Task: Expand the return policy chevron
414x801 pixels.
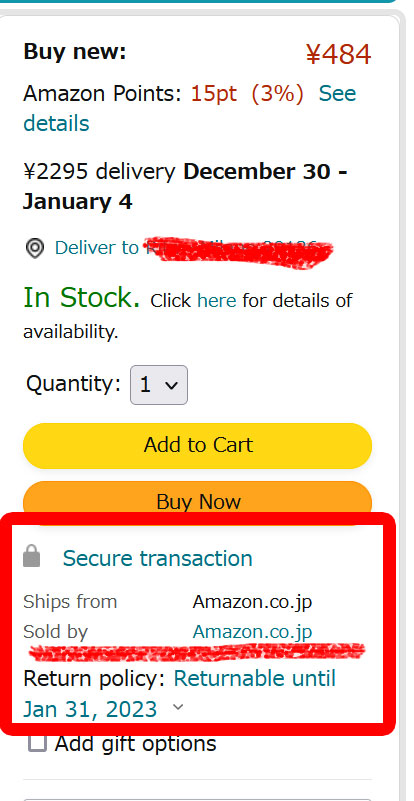Action: (178, 707)
